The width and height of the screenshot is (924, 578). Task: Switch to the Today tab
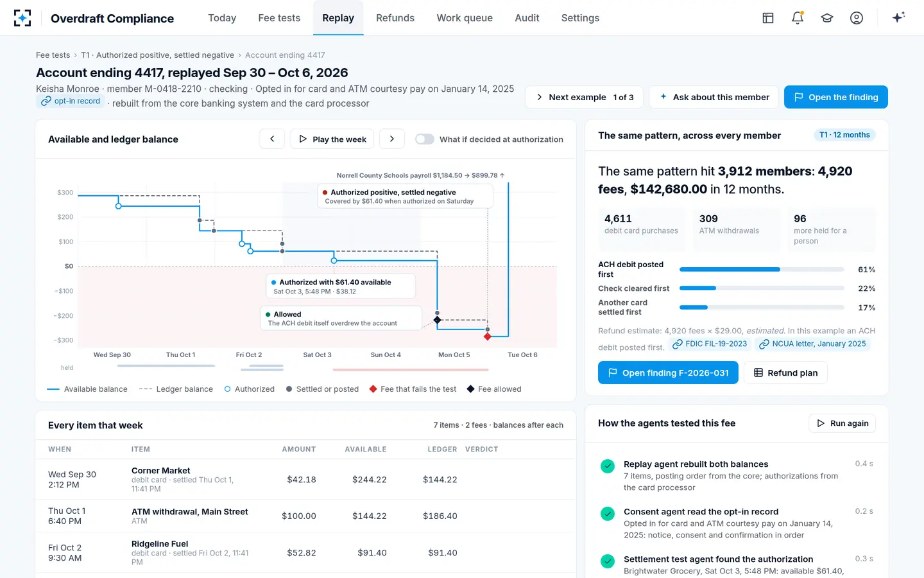click(222, 18)
